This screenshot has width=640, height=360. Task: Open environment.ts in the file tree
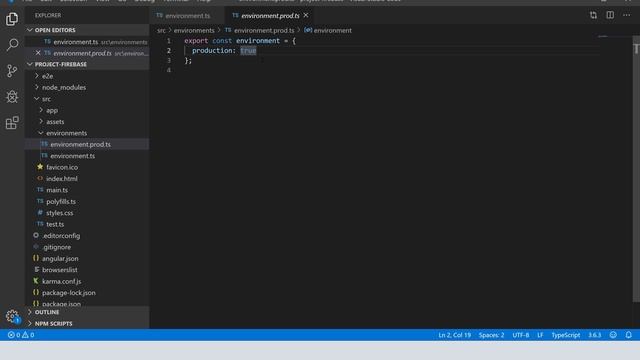coord(87,156)
